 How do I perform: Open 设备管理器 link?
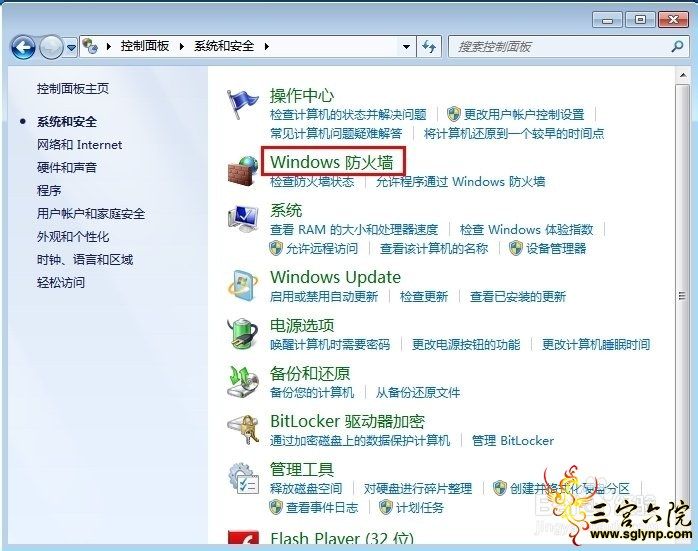[x=556, y=249]
